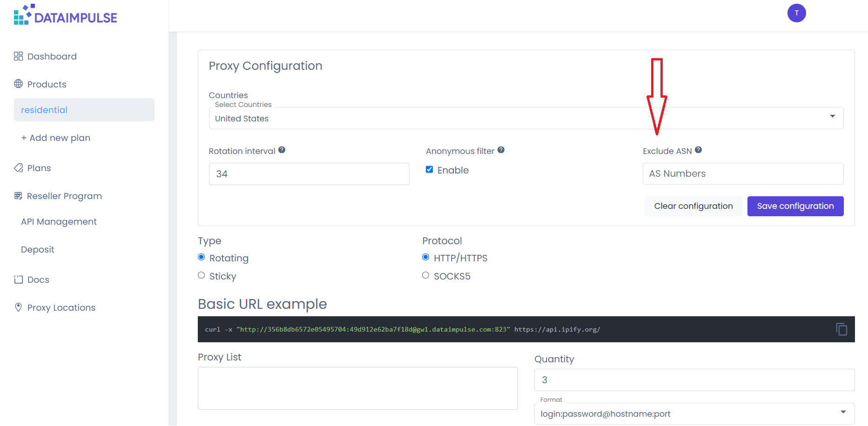Click the Reseller Program icon

pyautogui.click(x=18, y=196)
